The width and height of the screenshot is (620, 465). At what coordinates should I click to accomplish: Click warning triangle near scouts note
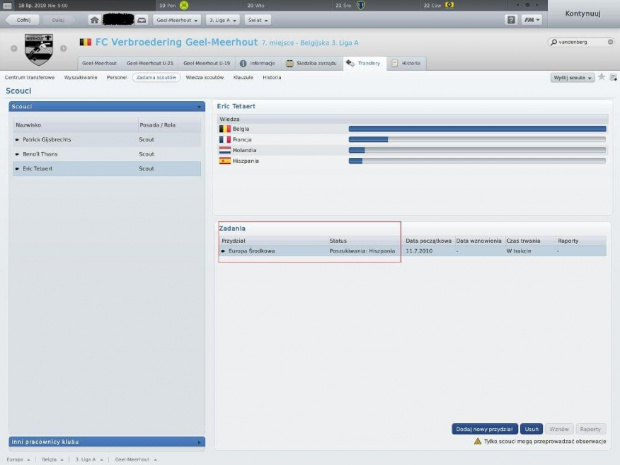tap(478, 441)
